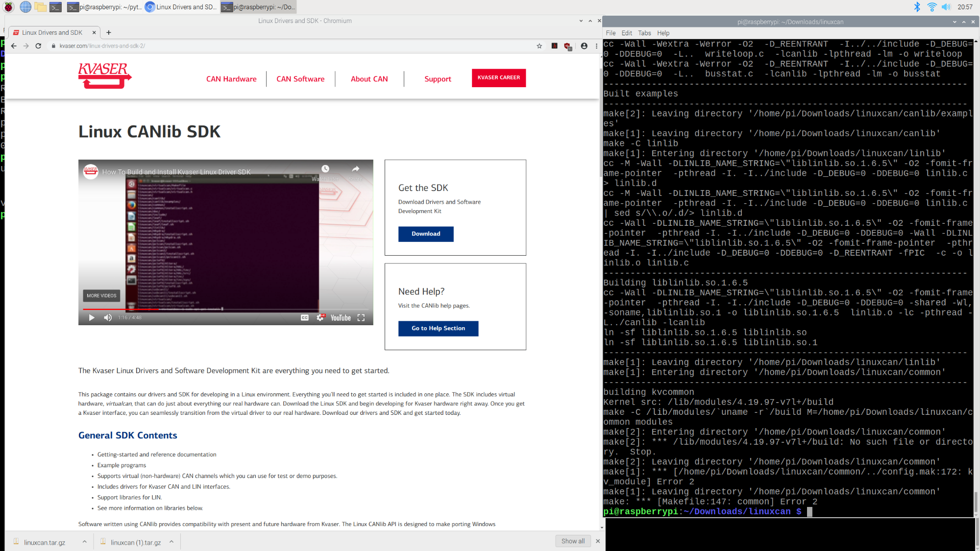Click the dark extension icon in Chromium toolbar

tap(554, 46)
